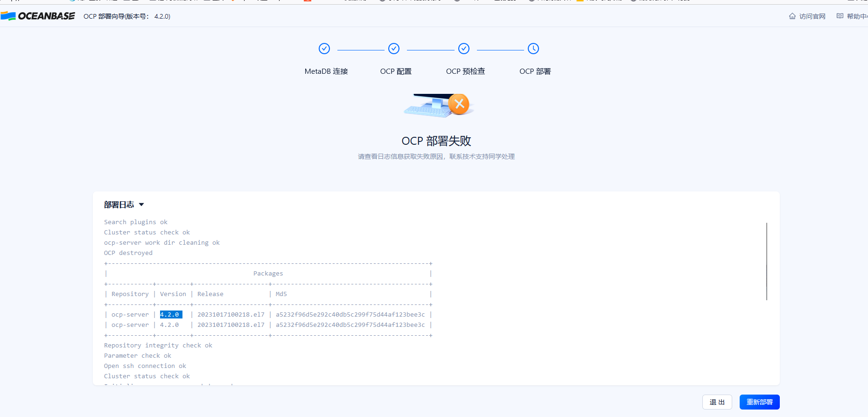868x417 pixels.
Task: Click the OCP 部署失败 heading
Action: (436, 141)
